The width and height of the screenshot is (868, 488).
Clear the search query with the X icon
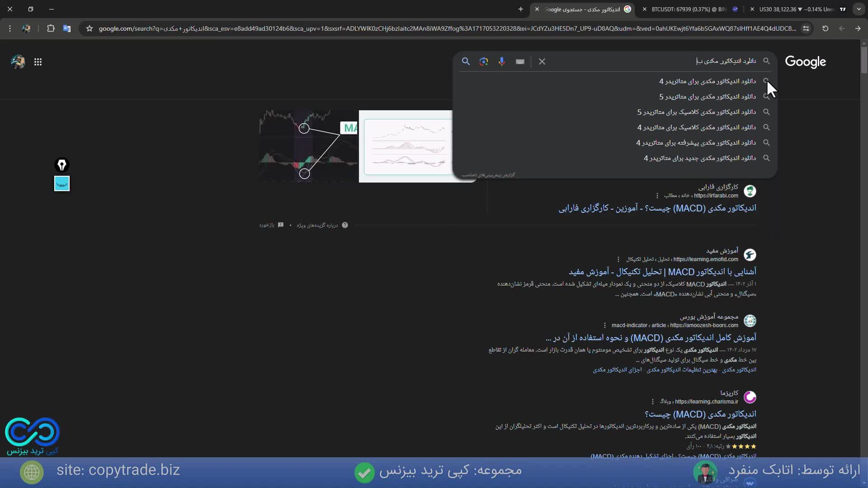point(542,61)
